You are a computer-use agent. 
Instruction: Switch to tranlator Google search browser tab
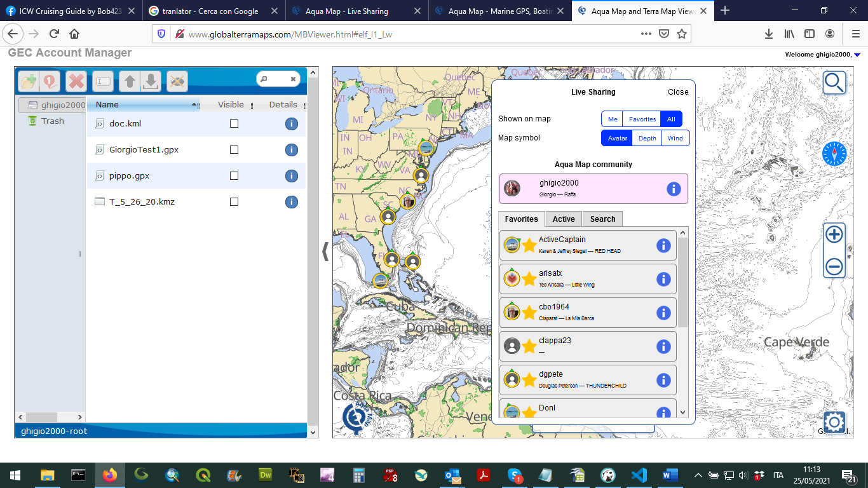click(214, 11)
